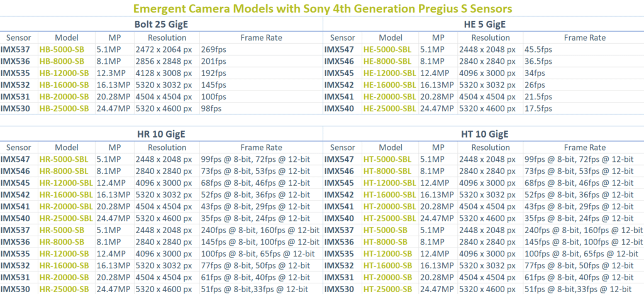Open the HB-8000-SB model entry
This screenshot has width=644, height=294.
62,62
